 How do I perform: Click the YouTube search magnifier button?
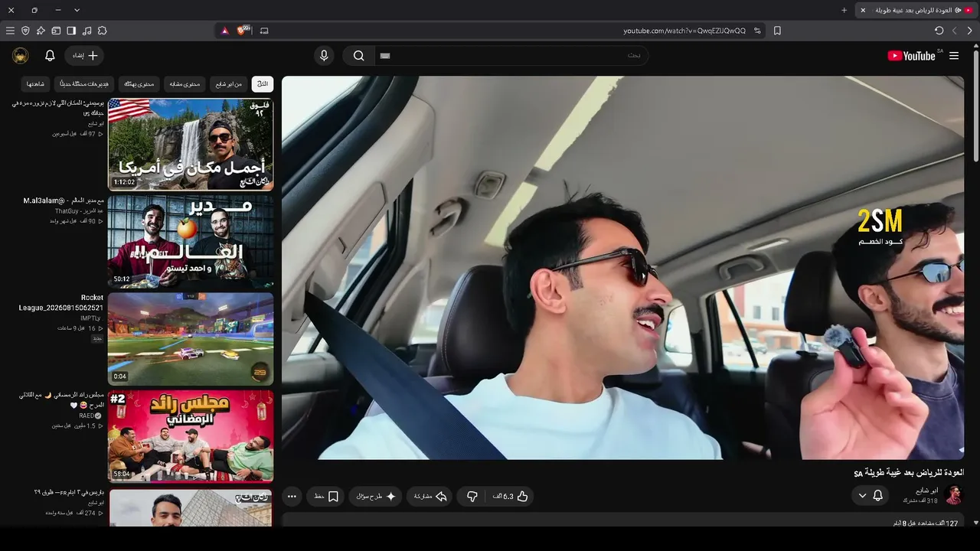[x=358, y=56]
